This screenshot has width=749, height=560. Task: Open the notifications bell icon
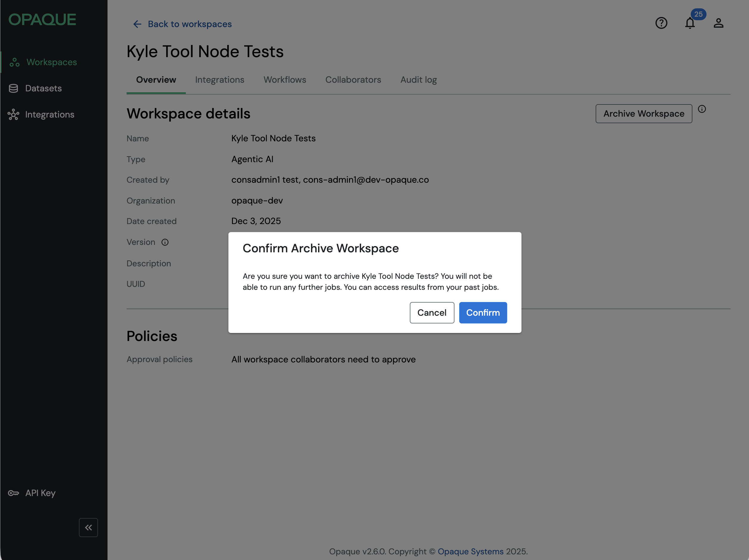click(x=690, y=23)
